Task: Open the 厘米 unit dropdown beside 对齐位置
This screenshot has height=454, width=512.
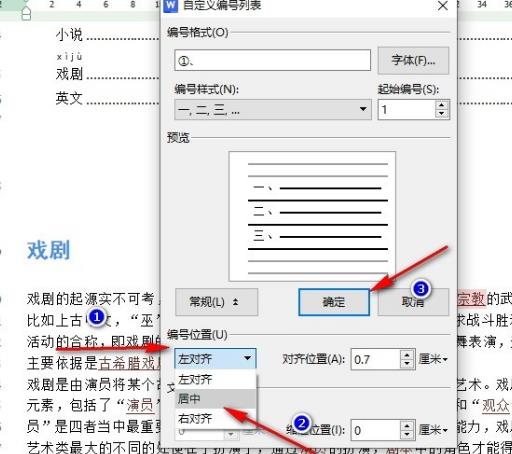Action: pos(433,359)
